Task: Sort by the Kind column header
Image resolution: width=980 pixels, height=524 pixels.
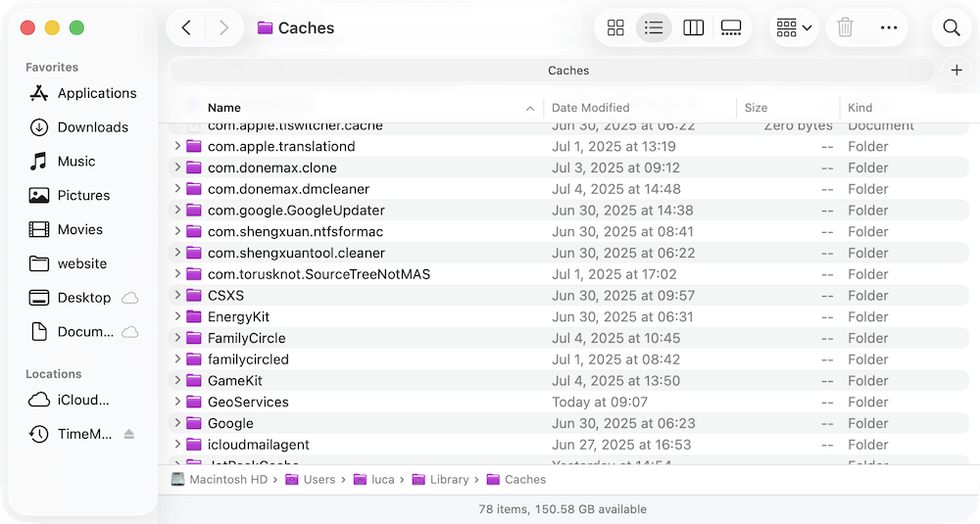Action: (x=860, y=108)
